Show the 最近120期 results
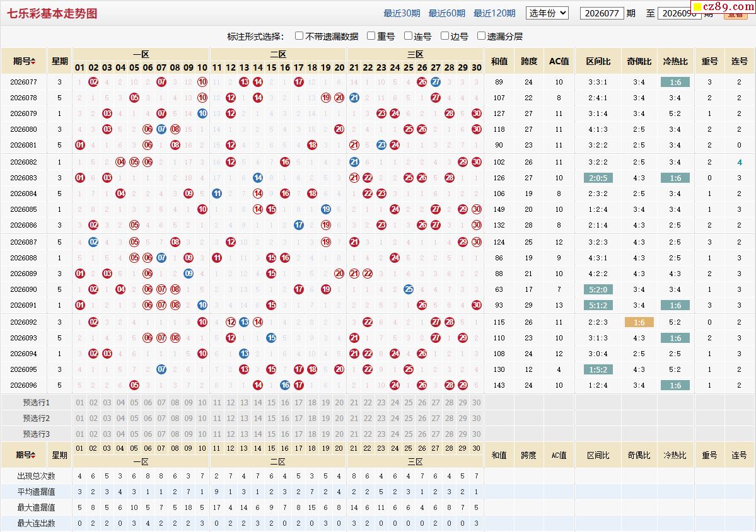Screen dimensions: 756x532 point(495,13)
